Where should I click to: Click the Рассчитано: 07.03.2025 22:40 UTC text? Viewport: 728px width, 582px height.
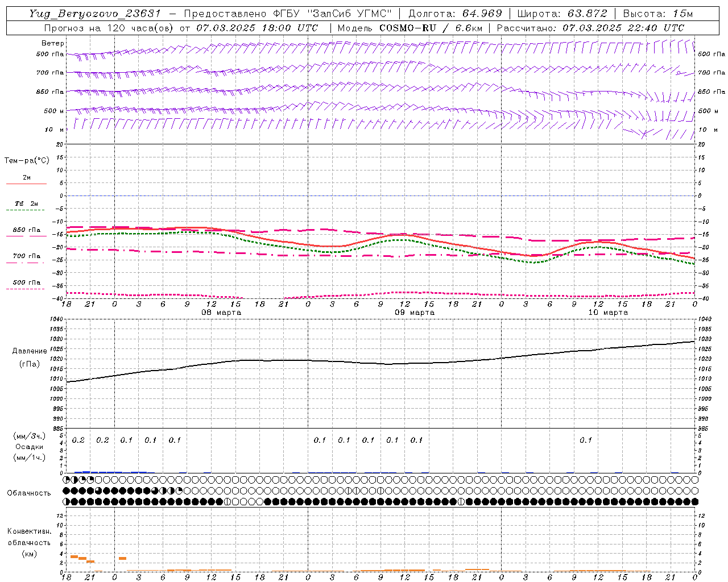coord(590,28)
